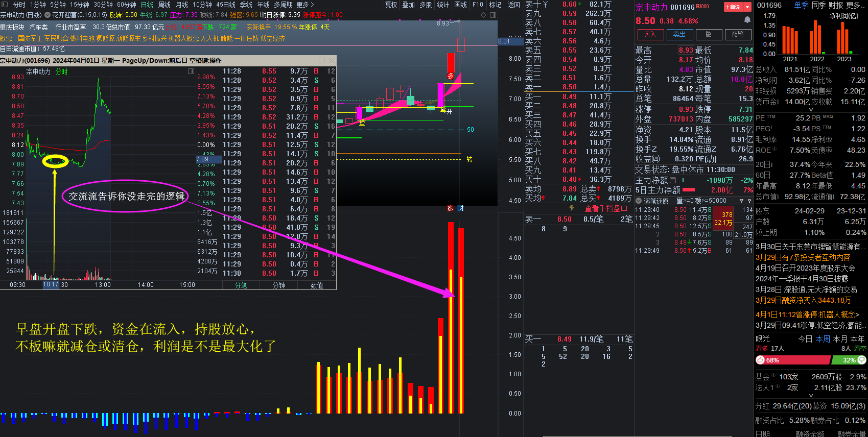Click the 撤 cancel order button
Screen dimensions: 868x437
tap(708, 34)
